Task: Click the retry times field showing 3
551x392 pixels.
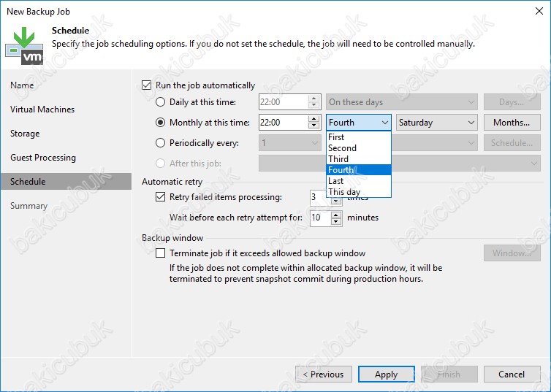Action: point(318,197)
